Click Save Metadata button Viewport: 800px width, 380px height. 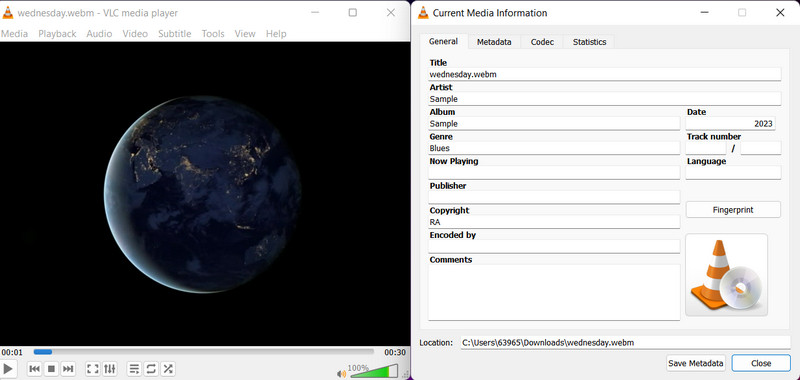point(696,363)
